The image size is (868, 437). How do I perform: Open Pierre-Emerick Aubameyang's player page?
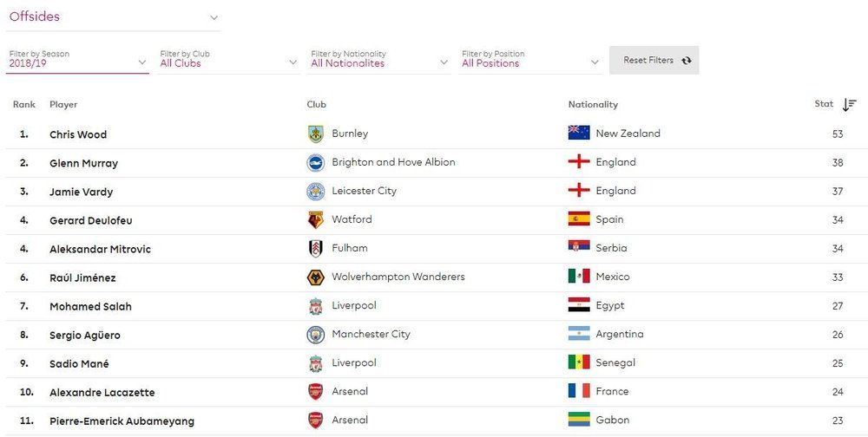click(122, 421)
